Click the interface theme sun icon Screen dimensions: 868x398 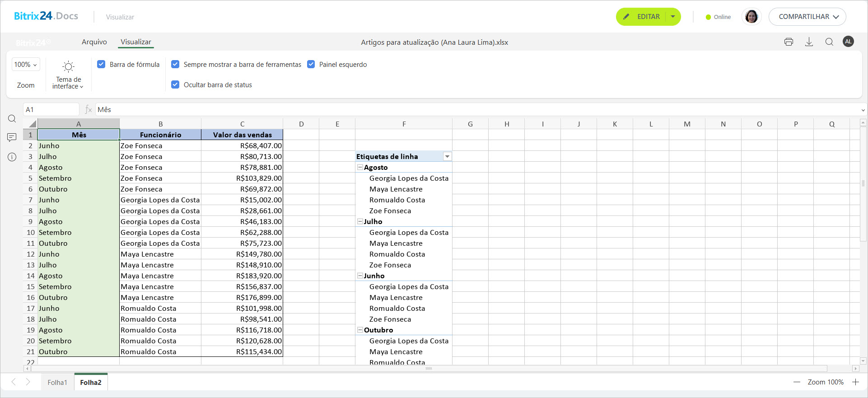pos(68,67)
